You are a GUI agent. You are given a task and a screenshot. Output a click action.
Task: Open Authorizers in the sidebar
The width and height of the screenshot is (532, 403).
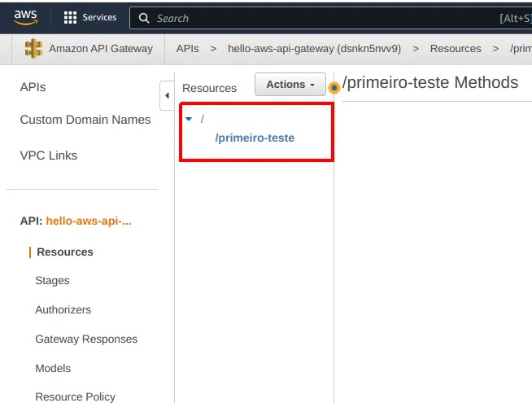point(63,309)
